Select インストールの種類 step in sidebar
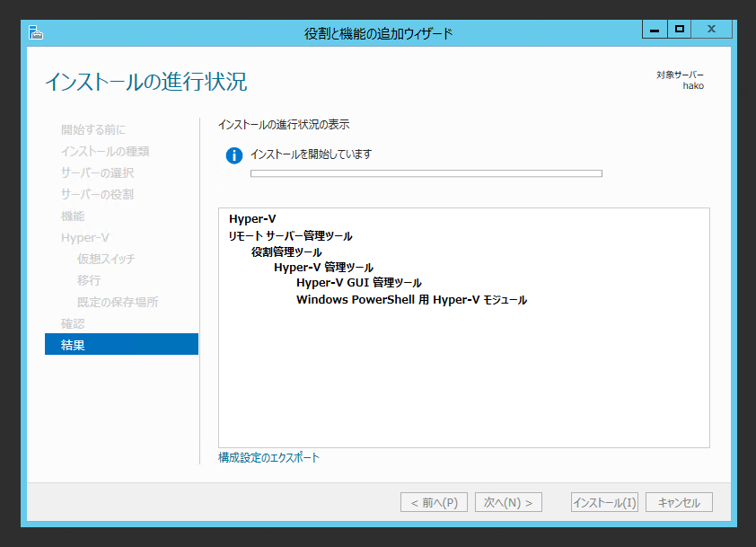This screenshot has width=756, height=547. (x=105, y=151)
